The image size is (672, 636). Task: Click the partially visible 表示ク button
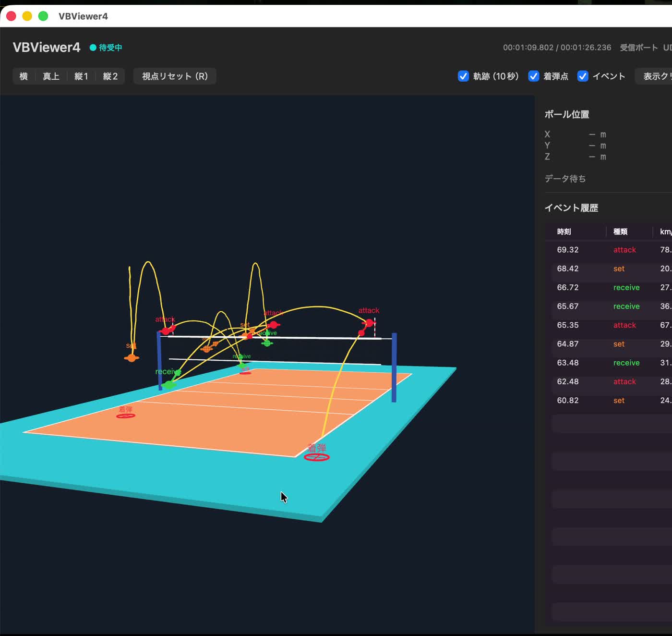654,76
